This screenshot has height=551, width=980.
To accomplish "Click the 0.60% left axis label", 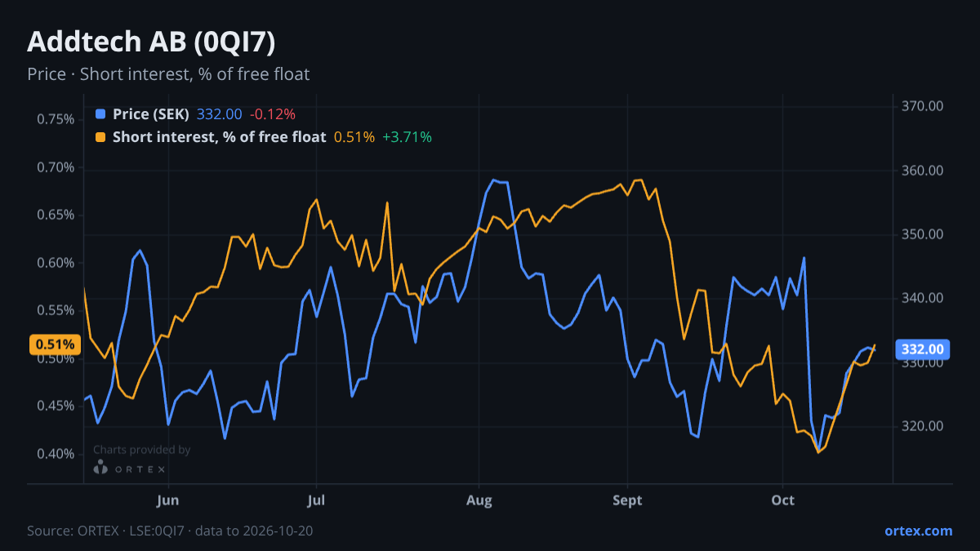I will [x=56, y=263].
